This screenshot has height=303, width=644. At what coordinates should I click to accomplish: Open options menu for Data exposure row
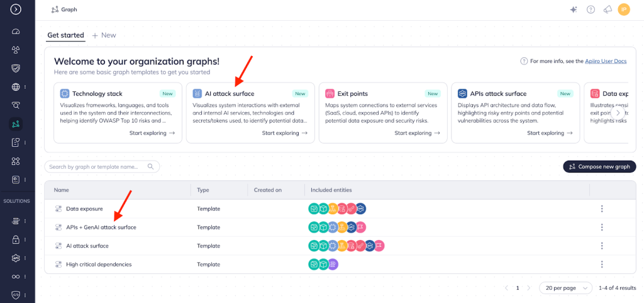pos(602,209)
